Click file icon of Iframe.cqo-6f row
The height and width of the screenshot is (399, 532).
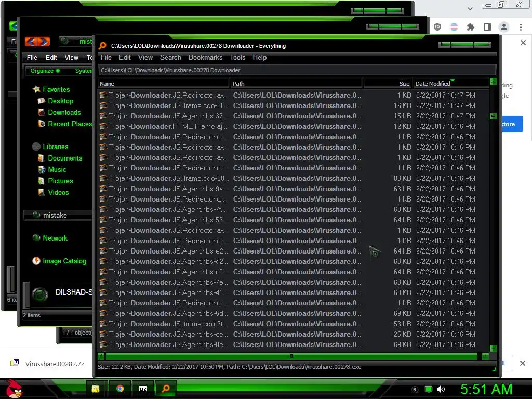pyautogui.click(x=103, y=324)
